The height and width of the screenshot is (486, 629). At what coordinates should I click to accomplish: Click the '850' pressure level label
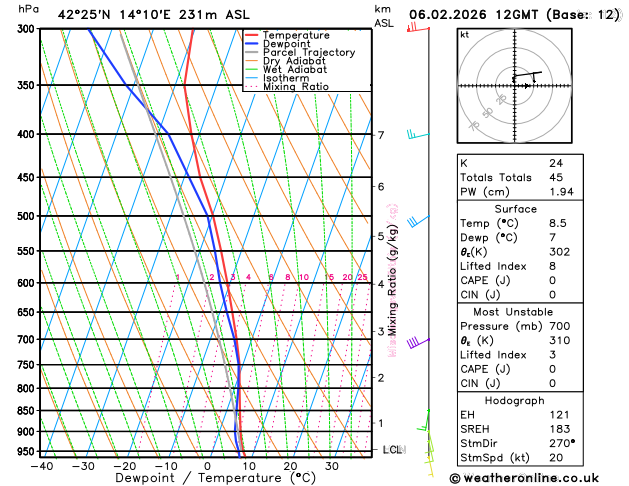click(x=28, y=411)
